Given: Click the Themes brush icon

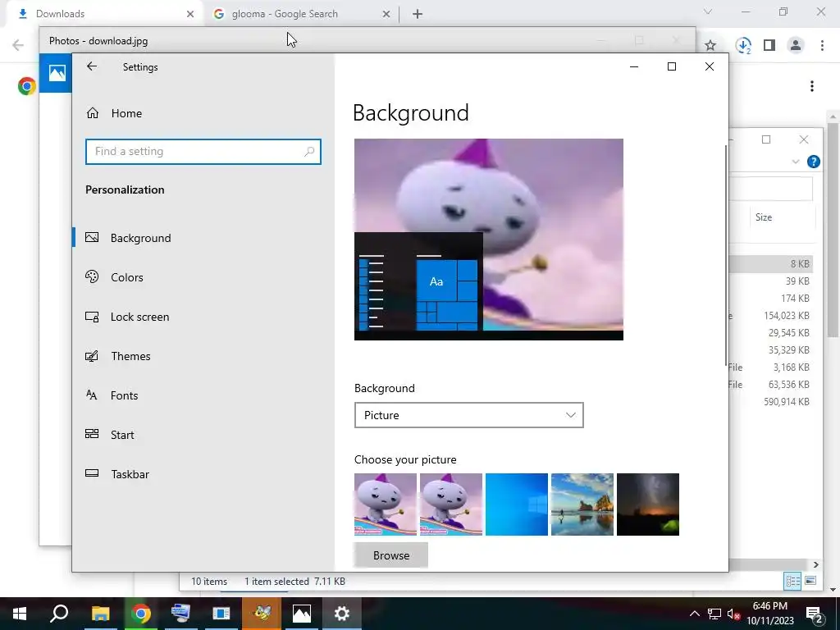Looking at the screenshot, I should (x=92, y=356).
